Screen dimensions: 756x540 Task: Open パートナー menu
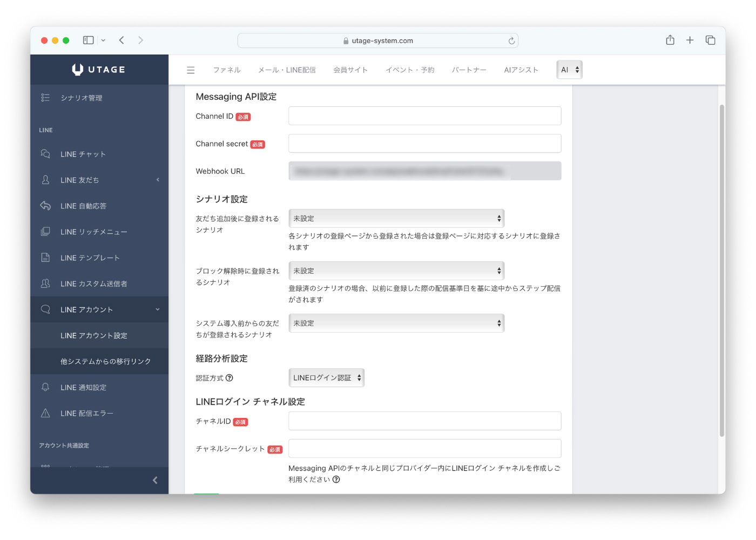point(469,70)
